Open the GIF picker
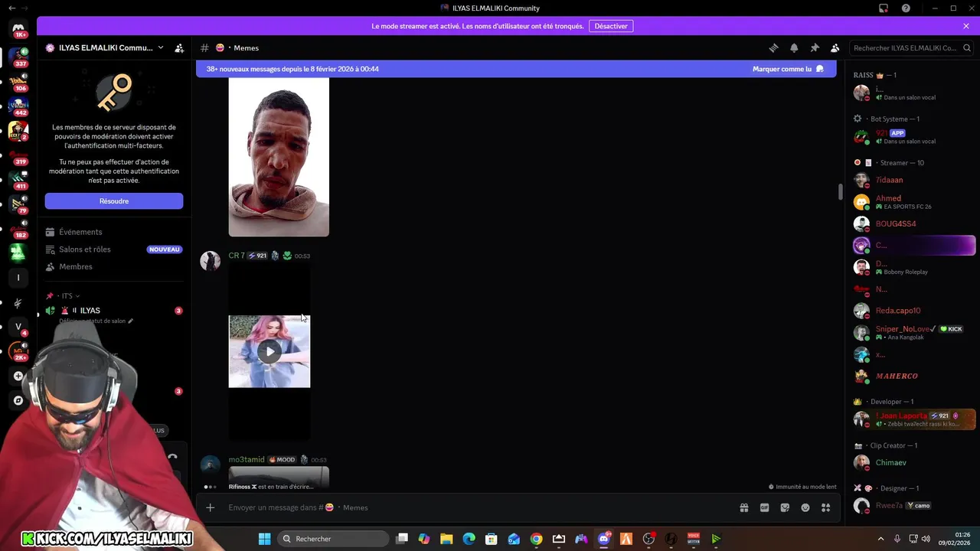Image resolution: width=980 pixels, height=551 pixels. coord(764,507)
